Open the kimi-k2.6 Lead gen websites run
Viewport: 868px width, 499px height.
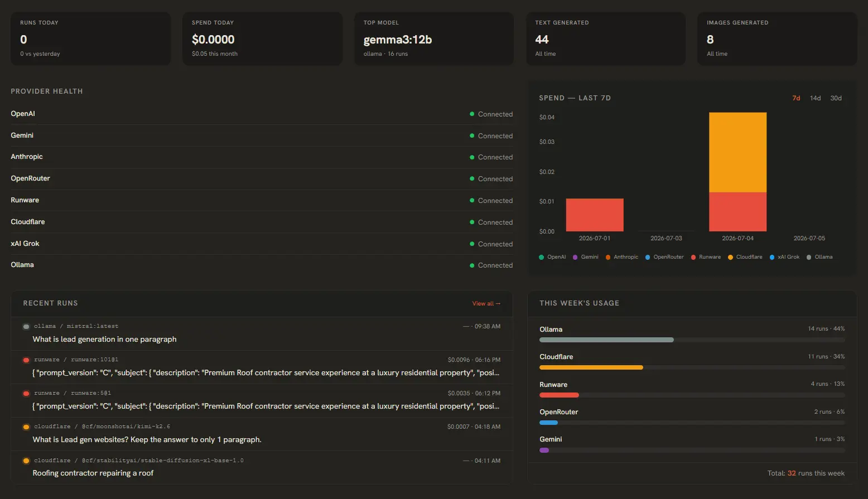[x=262, y=434]
